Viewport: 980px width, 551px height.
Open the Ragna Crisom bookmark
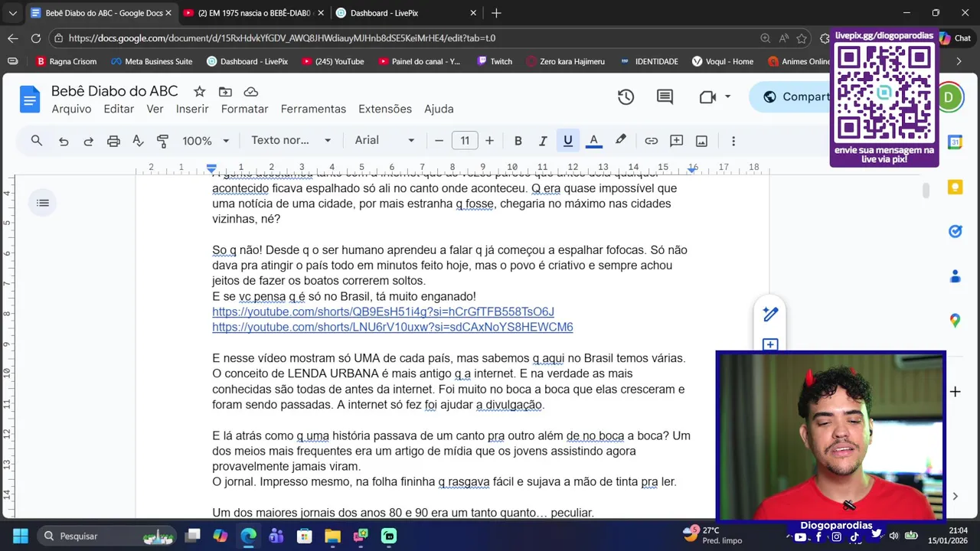click(x=66, y=61)
